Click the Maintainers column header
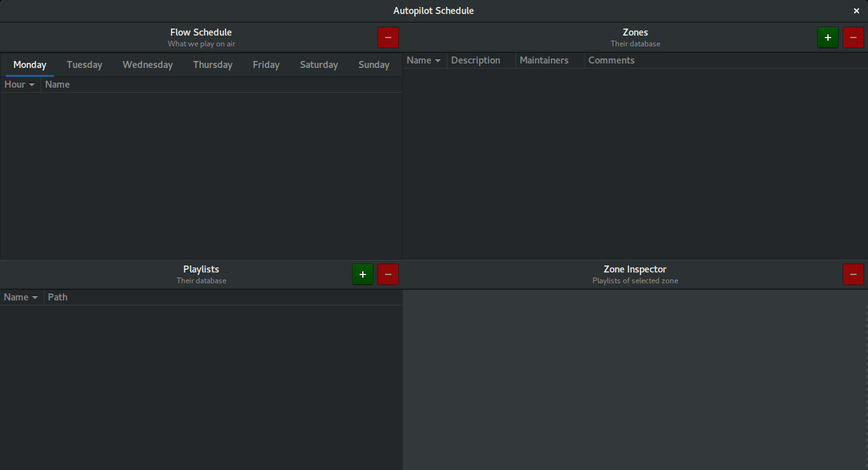The width and height of the screenshot is (868, 470). [544, 60]
